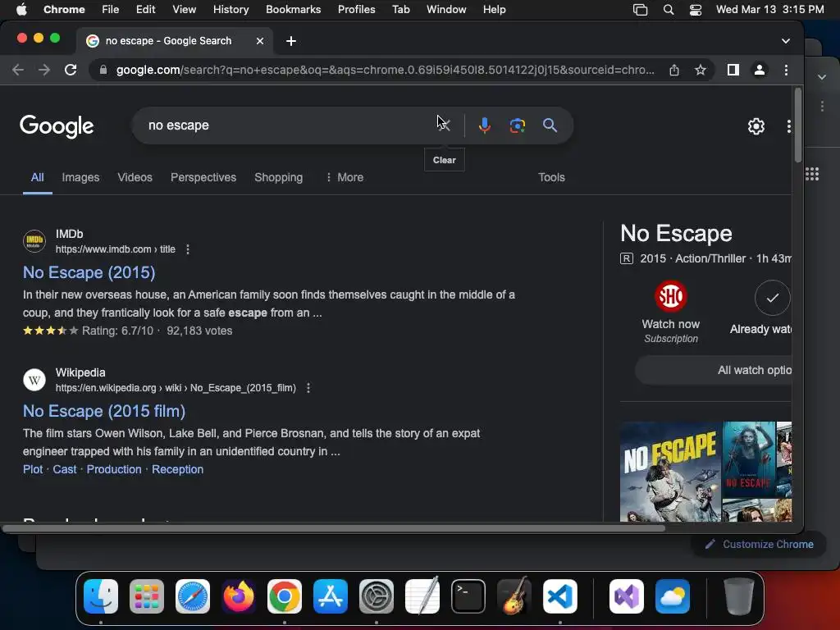This screenshot has height=630, width=840.
Task: Click the Google logo
Action: (57, 126)
